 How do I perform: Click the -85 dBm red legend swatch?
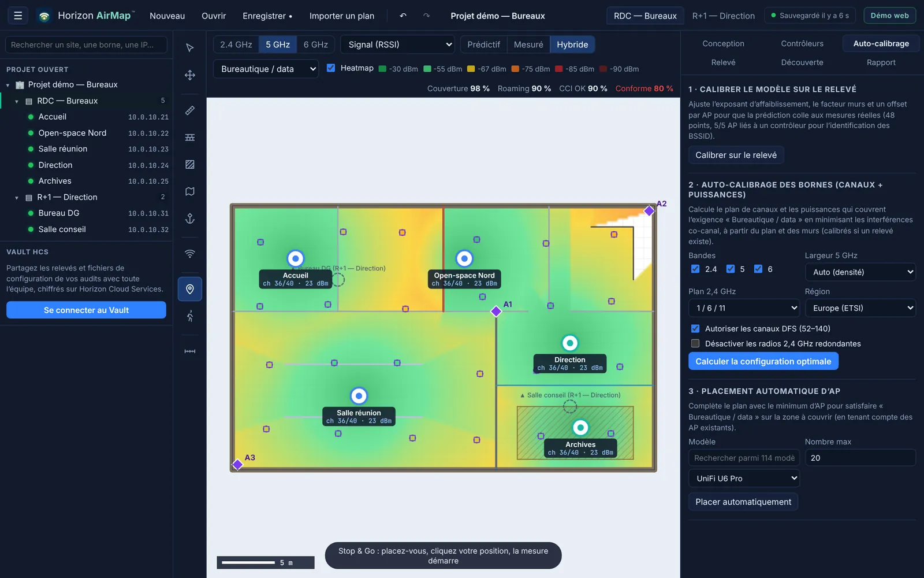pos(559,69)
